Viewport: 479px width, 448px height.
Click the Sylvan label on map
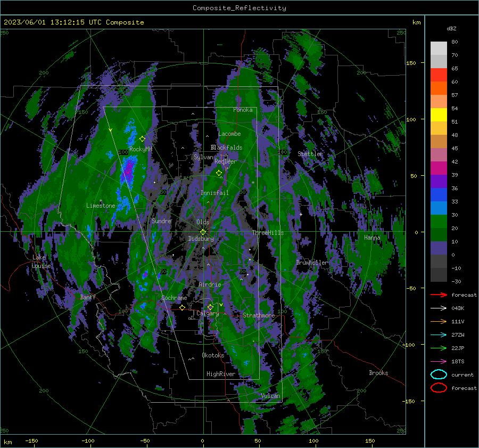(203, 157)
